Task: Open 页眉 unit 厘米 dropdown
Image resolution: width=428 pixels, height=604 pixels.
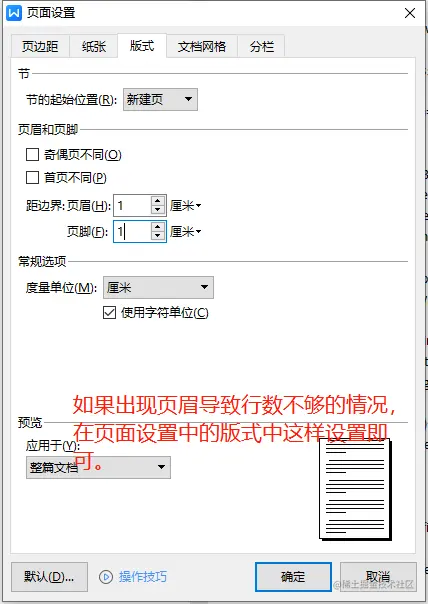Action: pos(186,206)
